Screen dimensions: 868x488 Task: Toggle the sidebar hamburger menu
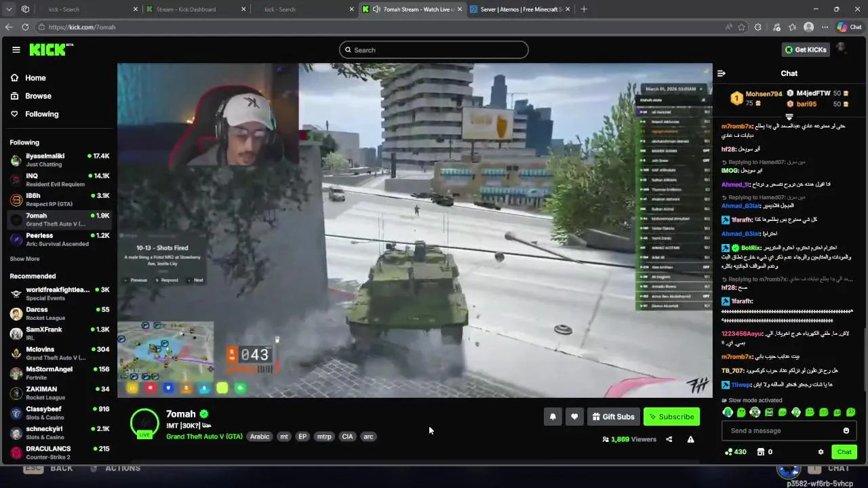16,49
